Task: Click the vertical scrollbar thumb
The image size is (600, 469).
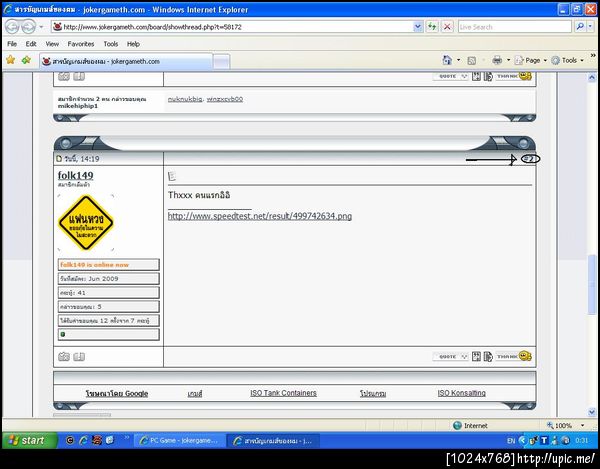Action: tap(592, 284)
